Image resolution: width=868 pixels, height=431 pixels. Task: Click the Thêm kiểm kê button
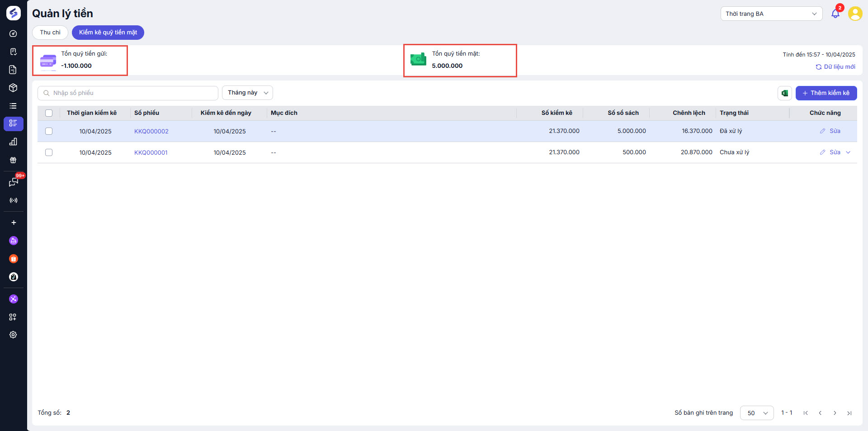point(826,93)
